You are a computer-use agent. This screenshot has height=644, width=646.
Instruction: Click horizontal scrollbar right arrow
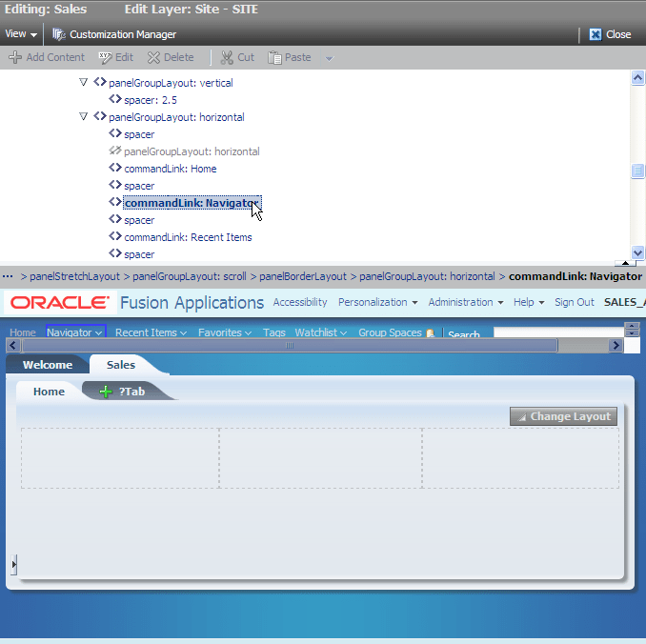[x=616, y=345]
